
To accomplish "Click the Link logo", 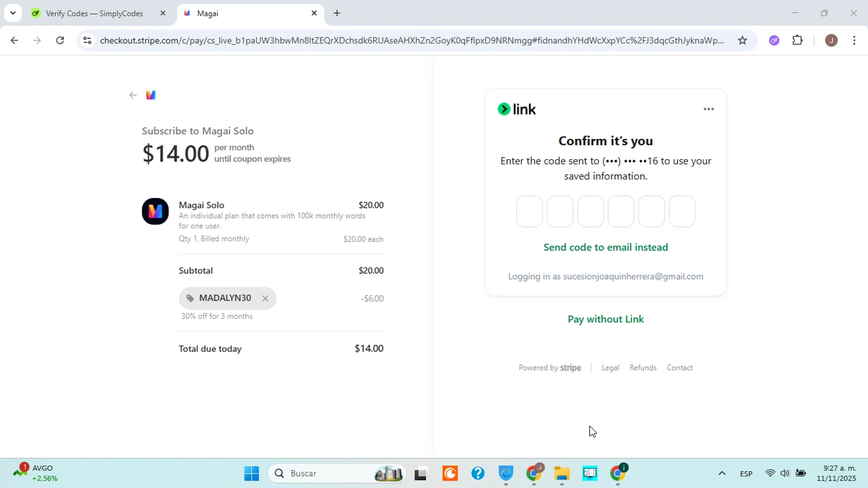I will click(517, 109).
